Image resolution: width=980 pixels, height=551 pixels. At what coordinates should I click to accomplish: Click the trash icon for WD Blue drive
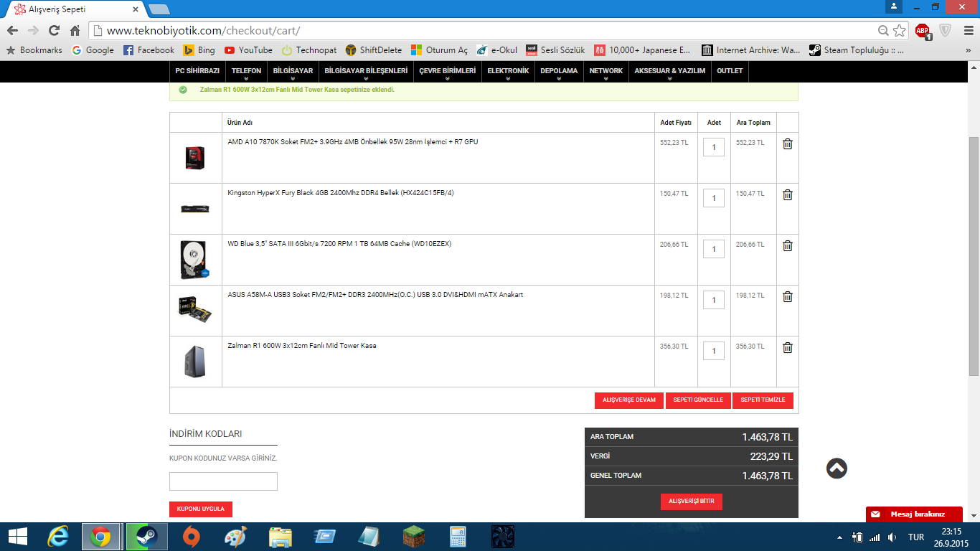787,245
